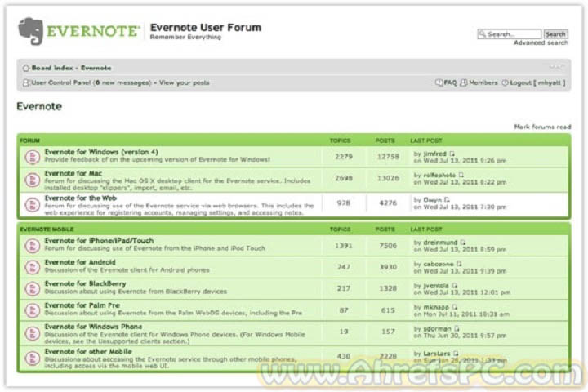View latest post icon next to dreinmund

pyautogui.click(x=463, y=243)
